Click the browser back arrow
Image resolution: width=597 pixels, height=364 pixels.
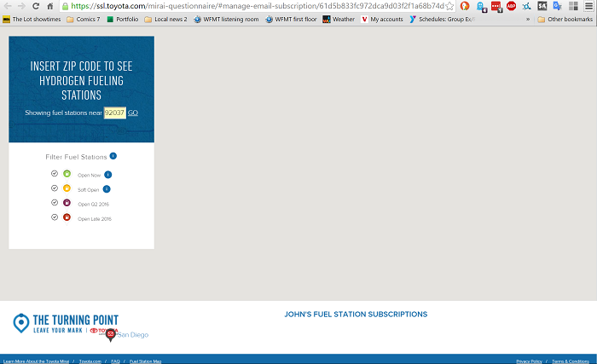pyautogui.click(x=8, y=6)
